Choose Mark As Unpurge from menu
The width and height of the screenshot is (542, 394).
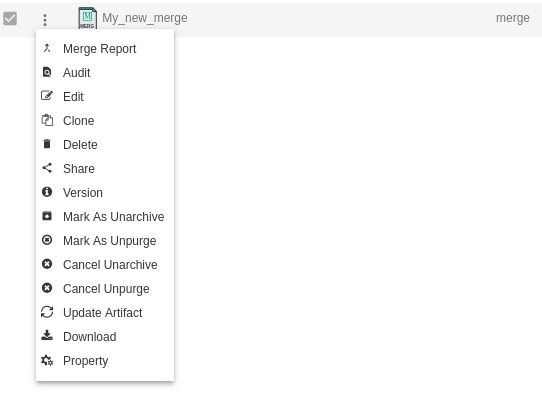pos(105,241)
